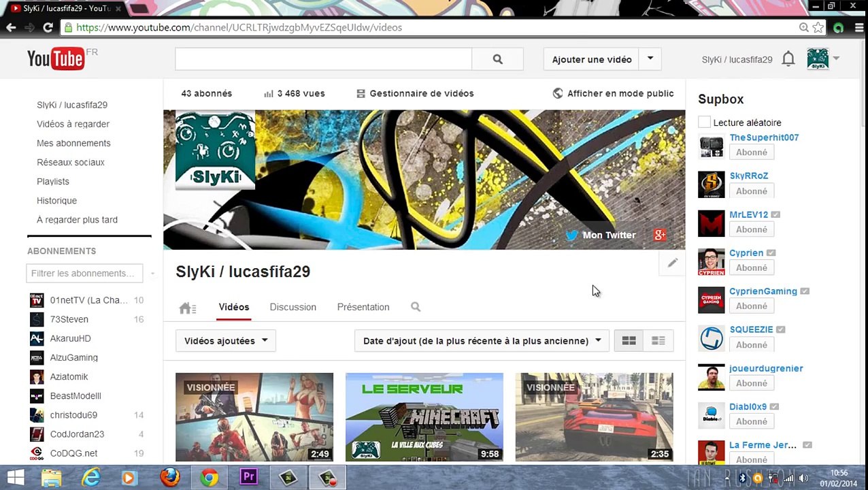Viewport: 868px width, 490px height.
Task: Go back with browser back arrow
Action: pyautogui.click(x=11, y=27)
